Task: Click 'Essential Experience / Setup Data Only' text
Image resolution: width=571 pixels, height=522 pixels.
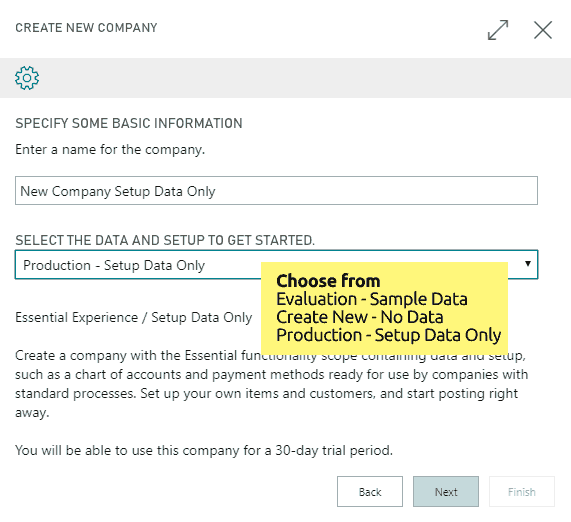Action: 134,318
